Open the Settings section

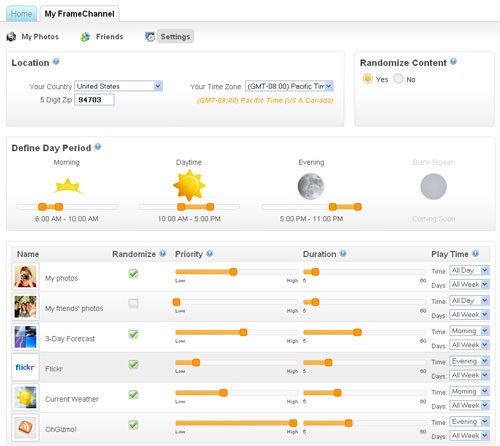(175, 37)
